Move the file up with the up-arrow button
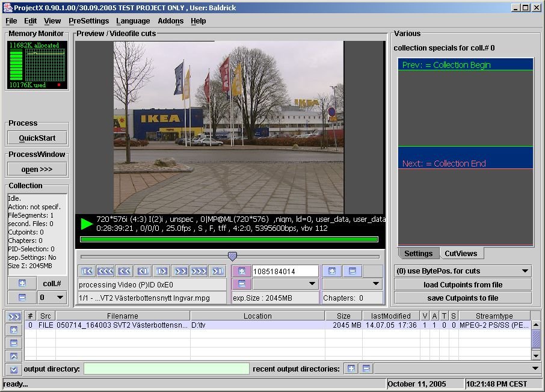Image resolution: width=545 pixels, height=392 pixels. pyautogui.click(x=14, y=356)
